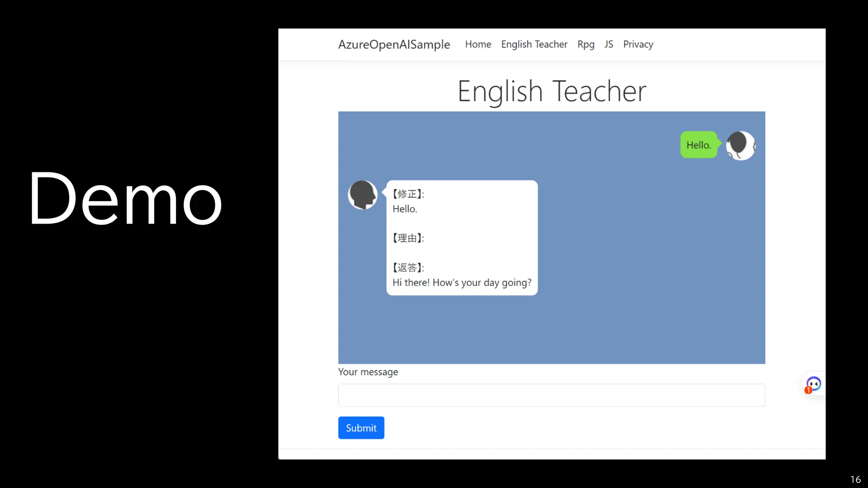Click the 【理由】 line in the reply
Viewport: 868px width, 488px height.
click(408, 238)
